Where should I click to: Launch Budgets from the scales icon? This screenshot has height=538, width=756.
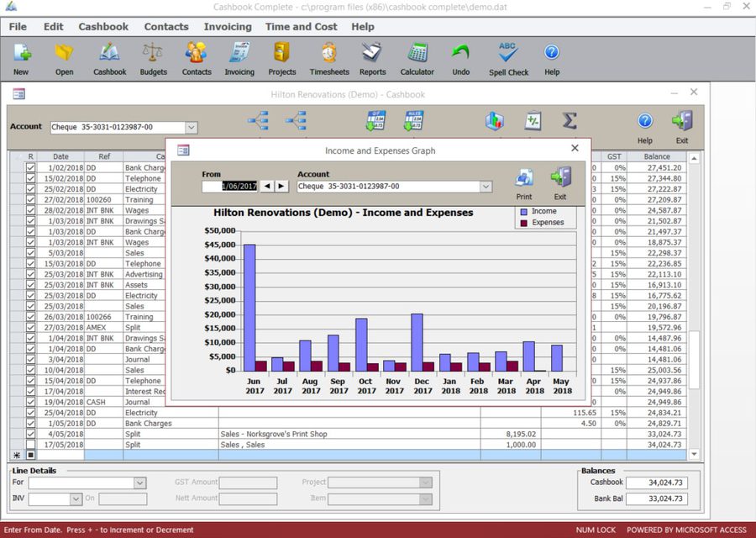pyautogui.click(x=153, y=53)
